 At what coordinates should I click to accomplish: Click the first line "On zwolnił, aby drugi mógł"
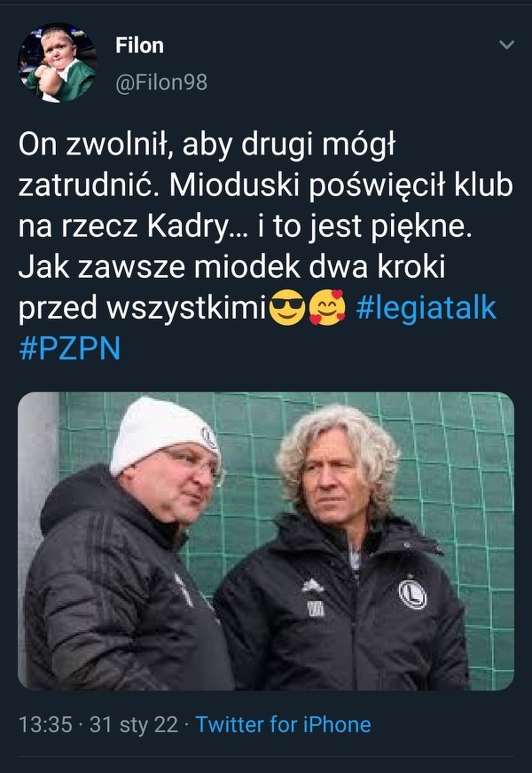pyautogui.click(x=207, y=146)
